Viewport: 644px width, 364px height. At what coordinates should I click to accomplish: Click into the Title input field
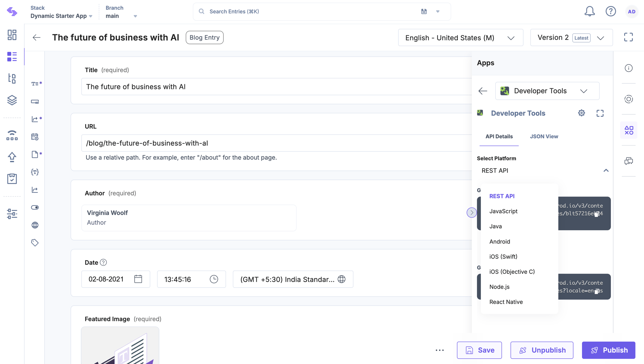click(277, 87)
